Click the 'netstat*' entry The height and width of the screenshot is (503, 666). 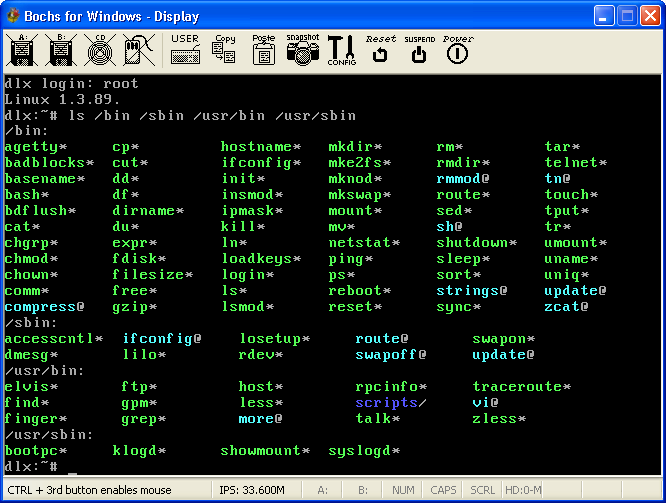tap(364, 243)
